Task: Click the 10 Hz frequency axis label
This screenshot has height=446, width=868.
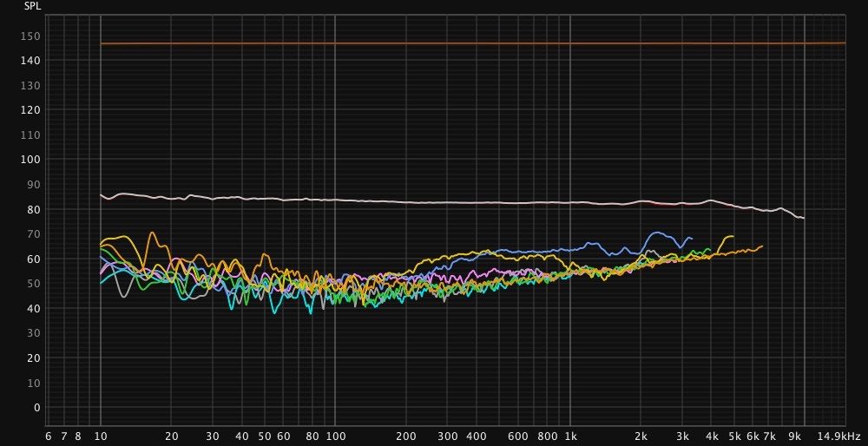Action: click(100, 436)
